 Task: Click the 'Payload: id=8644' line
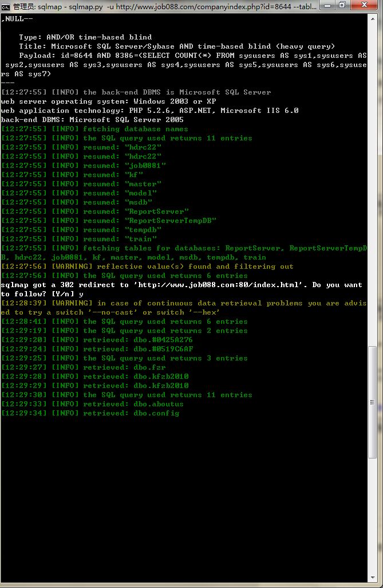coord(184,65)
